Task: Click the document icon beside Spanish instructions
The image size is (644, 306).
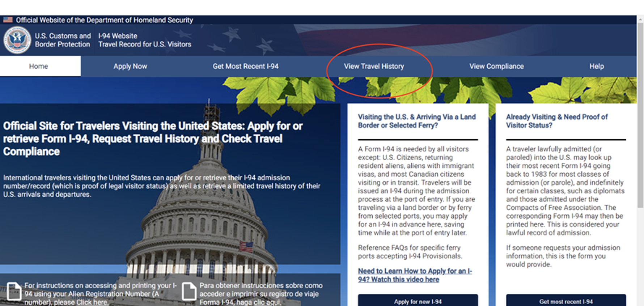Action: [x=189, y=291]
